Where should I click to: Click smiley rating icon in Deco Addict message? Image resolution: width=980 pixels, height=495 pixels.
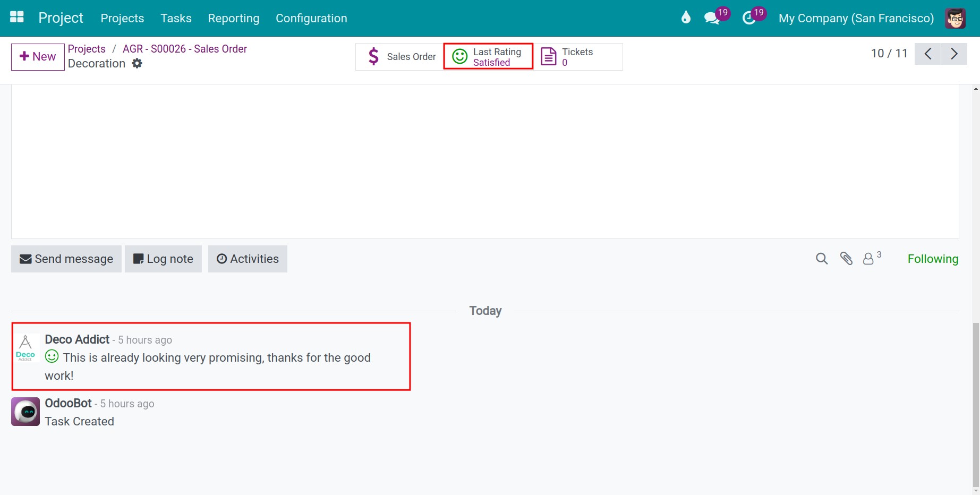click(x=52, y=356)
